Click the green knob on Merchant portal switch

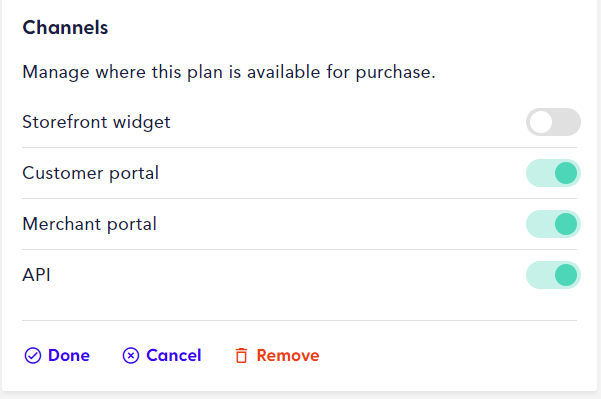point(566,224)
